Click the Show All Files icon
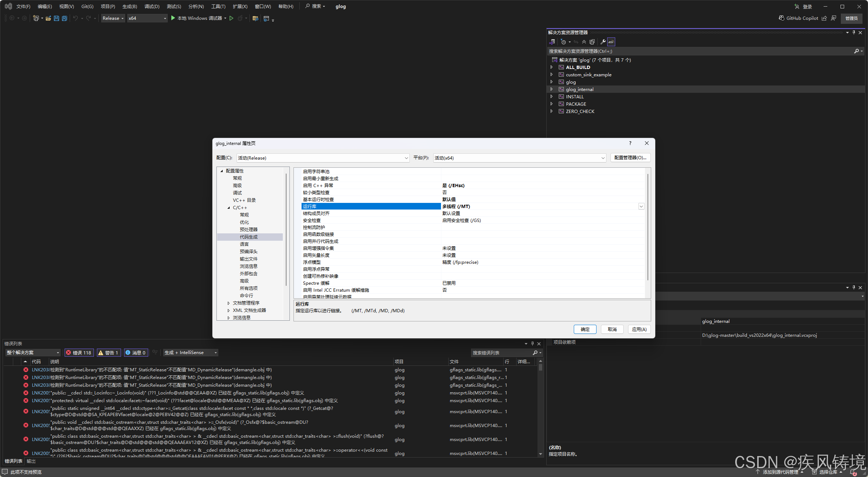 coord(592,42)
